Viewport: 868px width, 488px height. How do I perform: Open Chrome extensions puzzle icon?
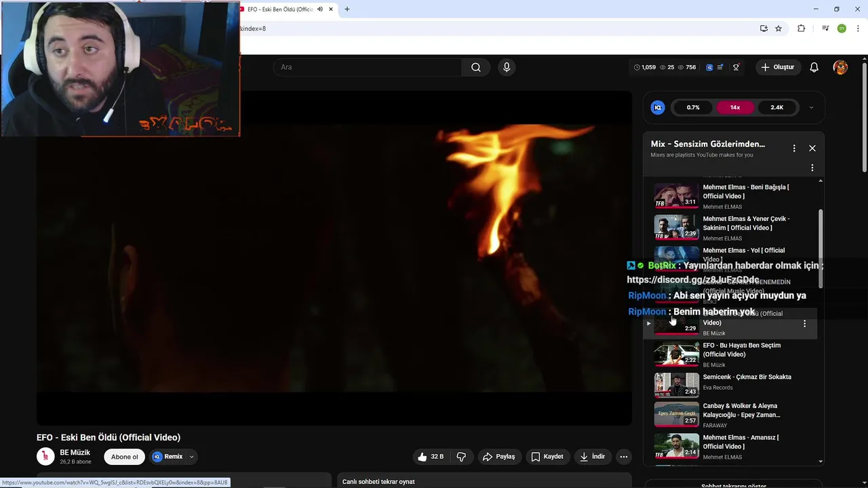point(802,28)
